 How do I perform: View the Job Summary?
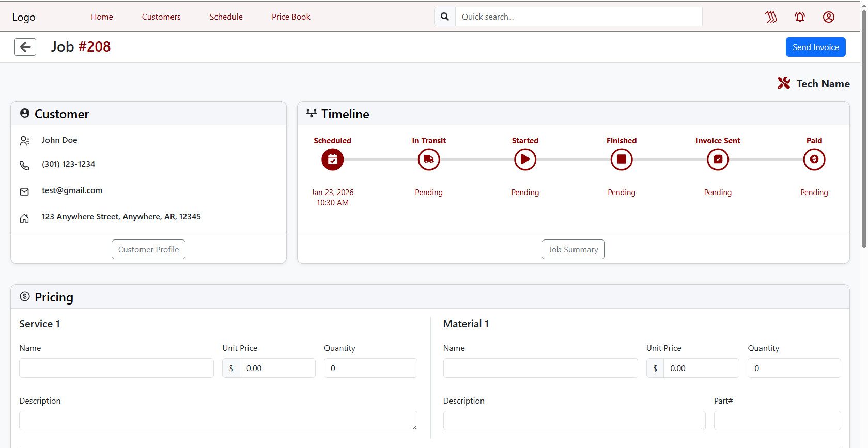pyautogui.click(x=573, y=249)
